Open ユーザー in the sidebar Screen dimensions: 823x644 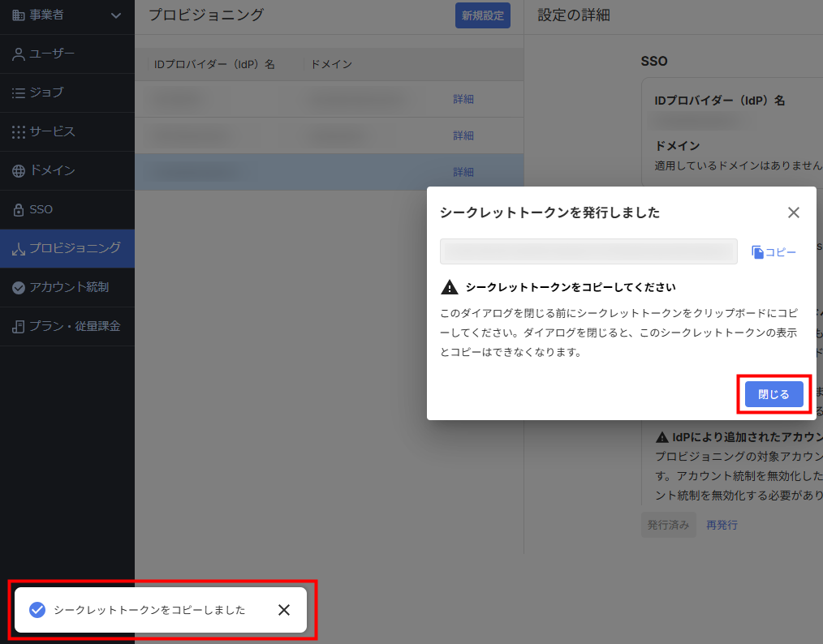pyautogui.click(x=67, y=54)
